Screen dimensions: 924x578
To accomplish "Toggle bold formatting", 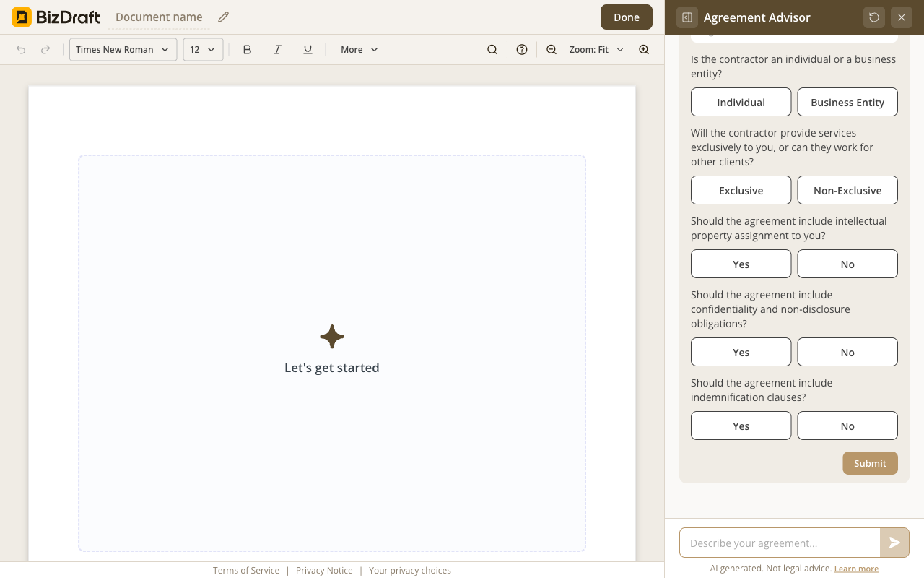I will click(247, 49).
